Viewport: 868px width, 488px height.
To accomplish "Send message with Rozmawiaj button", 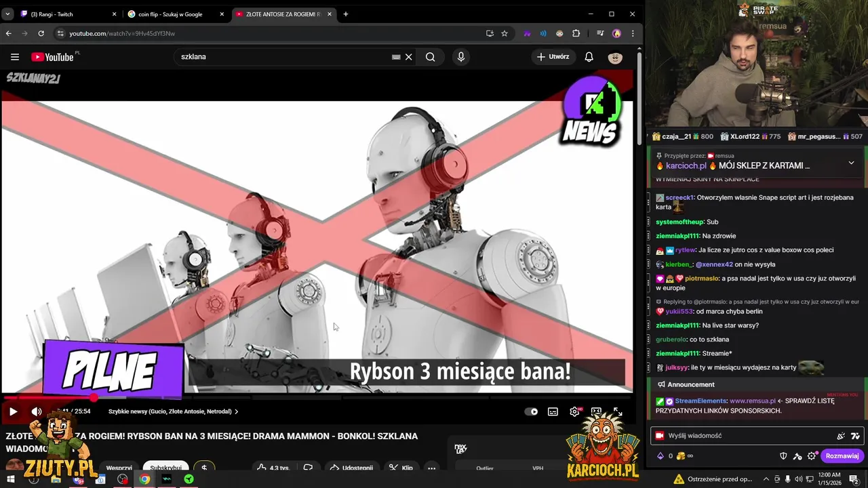I will pyautogui.click(x=842, y=456).
